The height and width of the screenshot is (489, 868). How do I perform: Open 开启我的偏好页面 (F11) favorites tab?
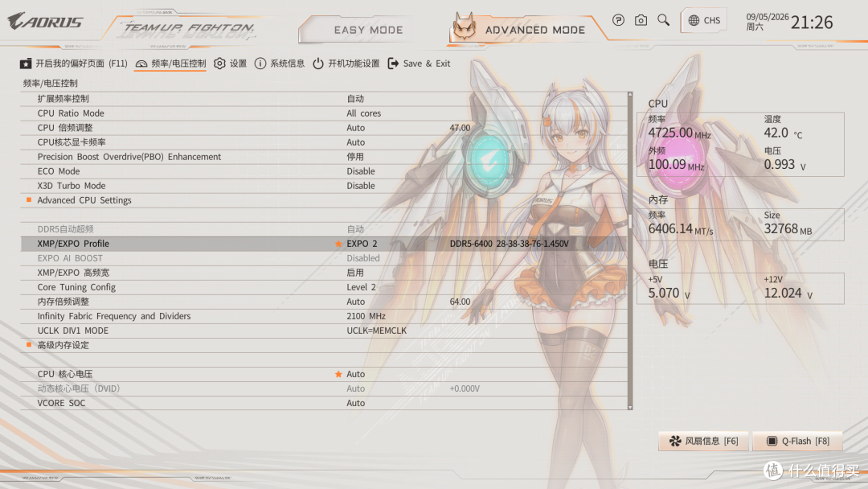coord(74,64)
